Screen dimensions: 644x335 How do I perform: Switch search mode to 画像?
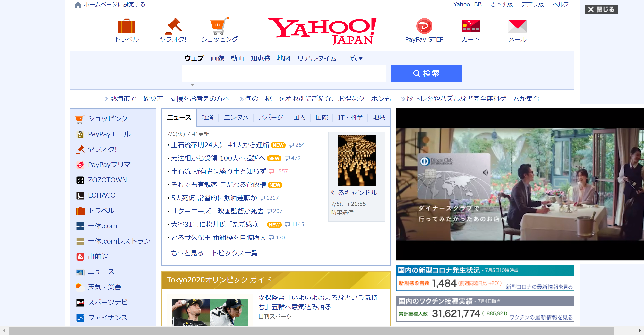point(217,58)
